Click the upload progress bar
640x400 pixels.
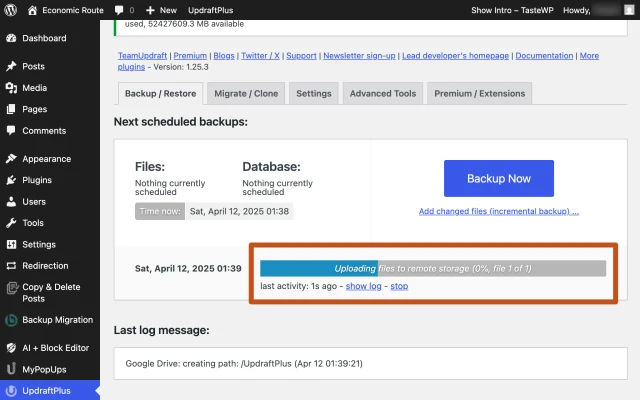click(x=432, y=268)
